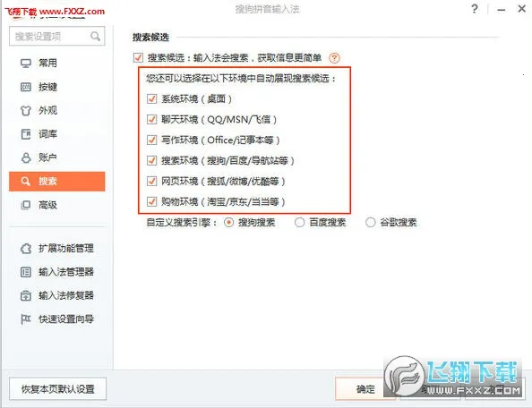Open 输入法管理器 from the sidebar
This screenshot has width=532, height=408.
(x=57, y=272)
